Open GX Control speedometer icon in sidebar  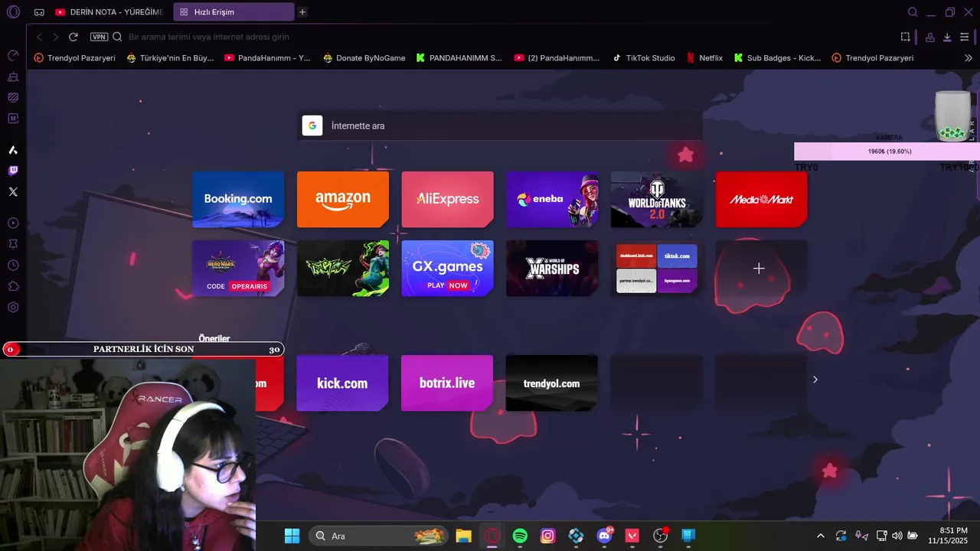coord(13,56)
